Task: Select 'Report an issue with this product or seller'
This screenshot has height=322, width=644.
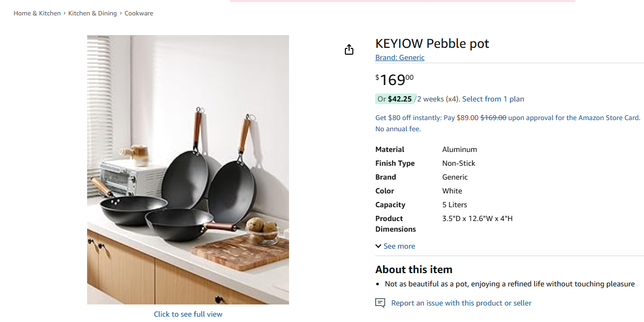Action: click(x=461, y=303)
